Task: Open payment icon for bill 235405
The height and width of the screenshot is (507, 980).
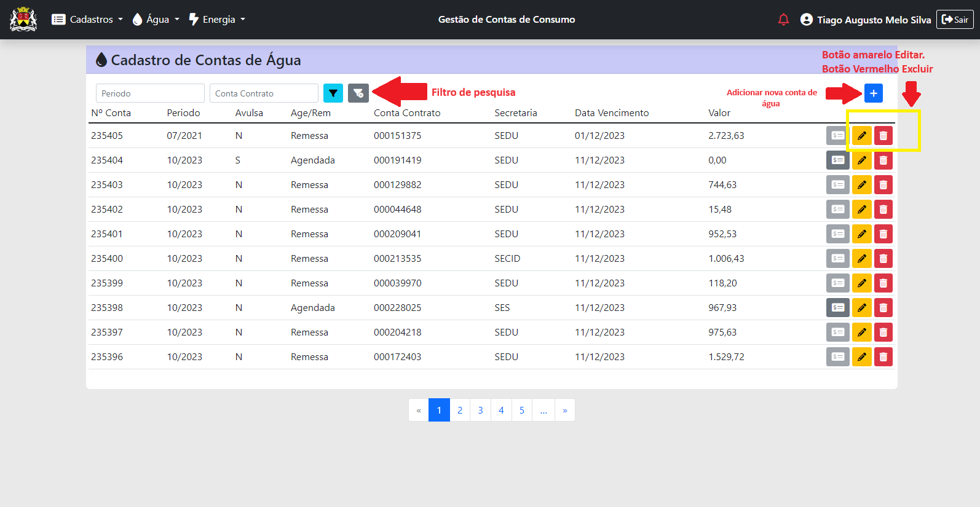Action: 838,135
